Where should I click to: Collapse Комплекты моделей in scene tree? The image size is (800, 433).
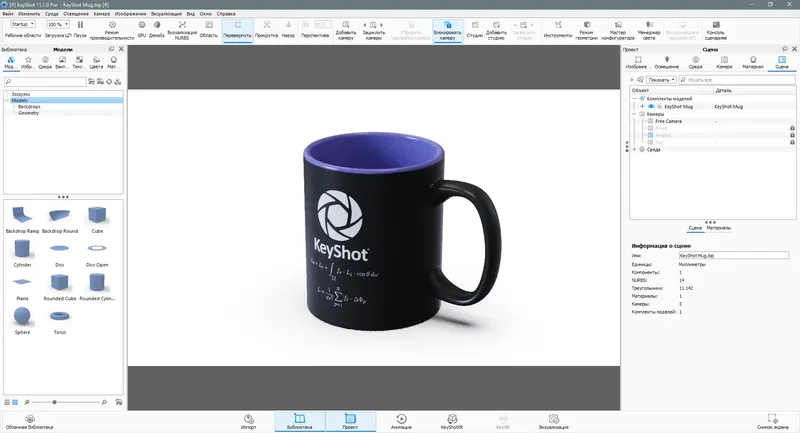635,98
